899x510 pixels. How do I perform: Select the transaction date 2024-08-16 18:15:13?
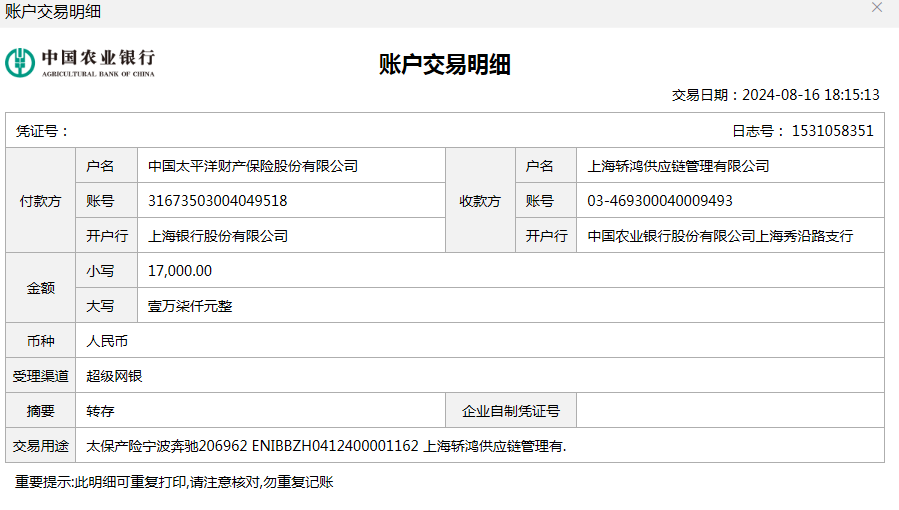(811, 95)
